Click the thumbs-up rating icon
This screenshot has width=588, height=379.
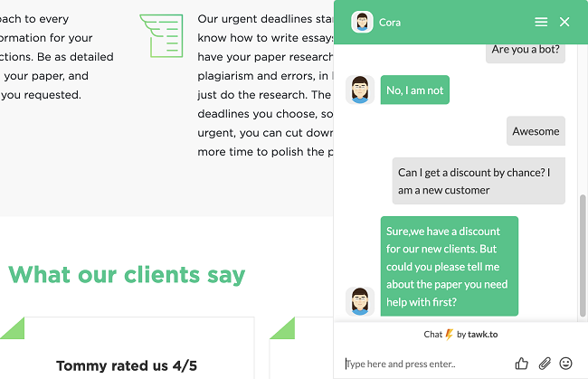pos(521,364)
